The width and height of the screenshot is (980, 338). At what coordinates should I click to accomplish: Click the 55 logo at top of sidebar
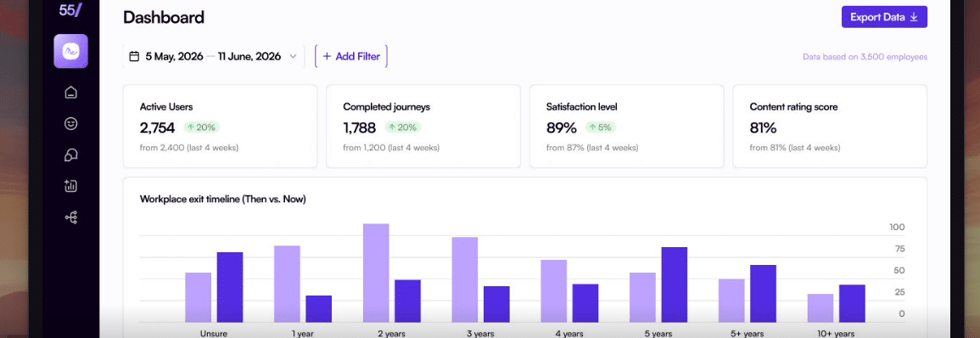[x=70, y=10]
